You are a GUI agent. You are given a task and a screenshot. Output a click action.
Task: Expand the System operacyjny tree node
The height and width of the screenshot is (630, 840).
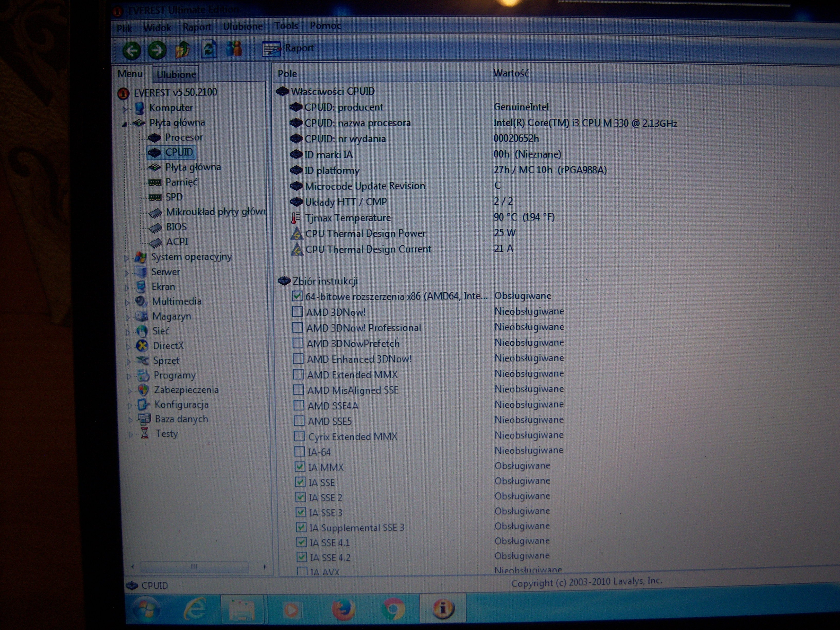[126, 258]
